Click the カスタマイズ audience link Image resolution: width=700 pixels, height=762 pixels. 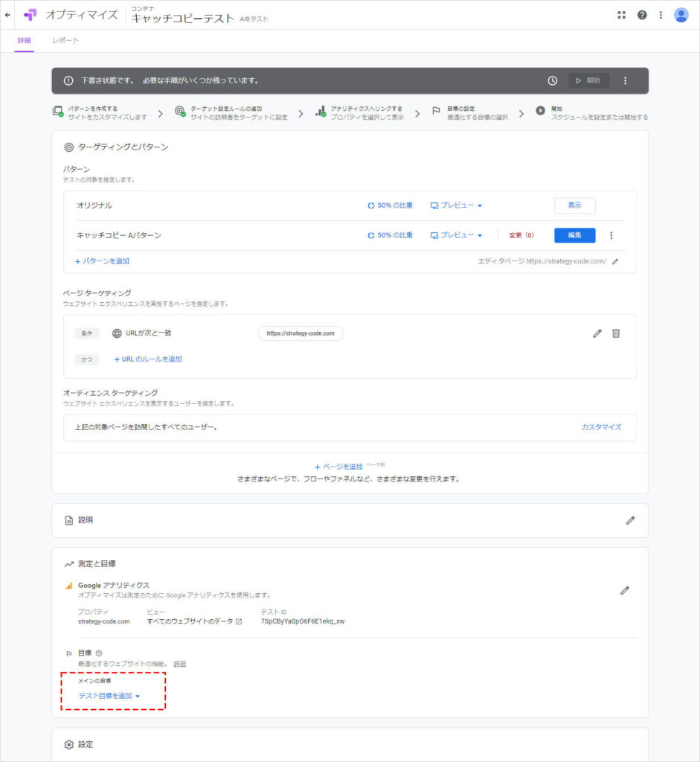point(601,427)
